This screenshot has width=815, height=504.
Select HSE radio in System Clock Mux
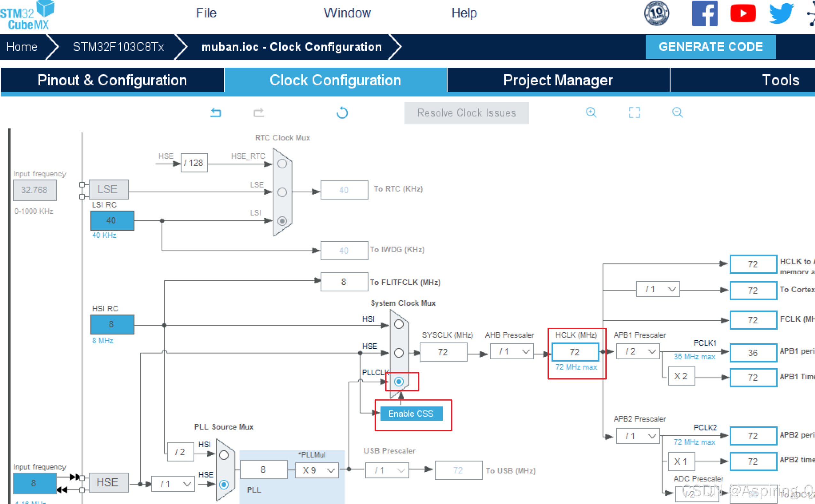tap(399, 353)
